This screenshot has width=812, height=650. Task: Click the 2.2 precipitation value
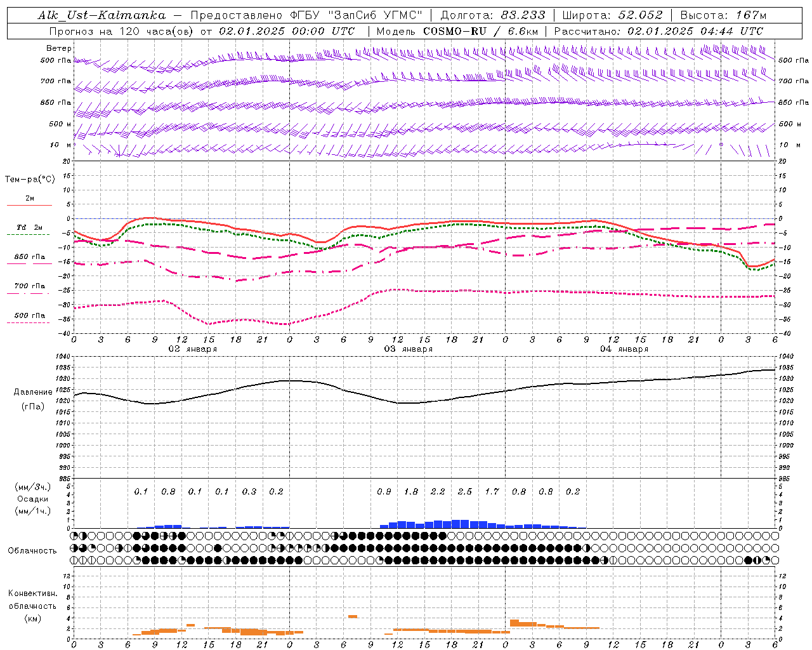[x=438, y=491]
